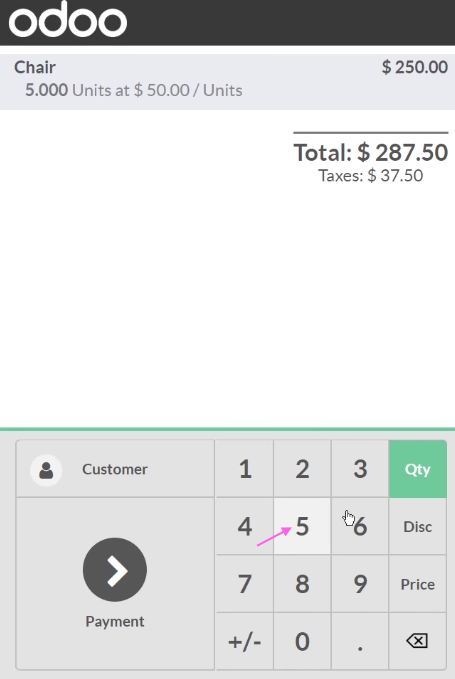The width and height of the screenshot is (455, 679).
Task: Open Payment with the arrow circle
Action: click(x=115, y=569)
